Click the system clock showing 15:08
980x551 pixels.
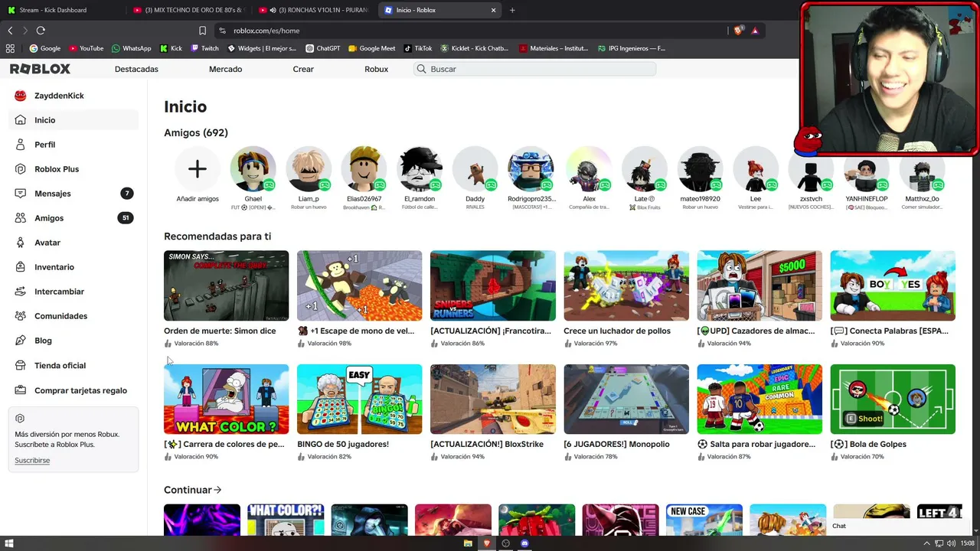[x=969, y=543]
